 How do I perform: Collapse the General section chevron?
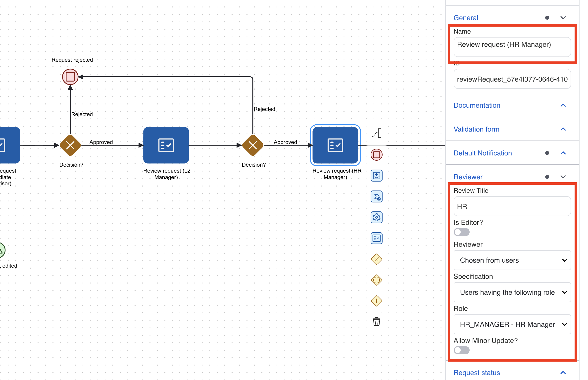[563, 18]
